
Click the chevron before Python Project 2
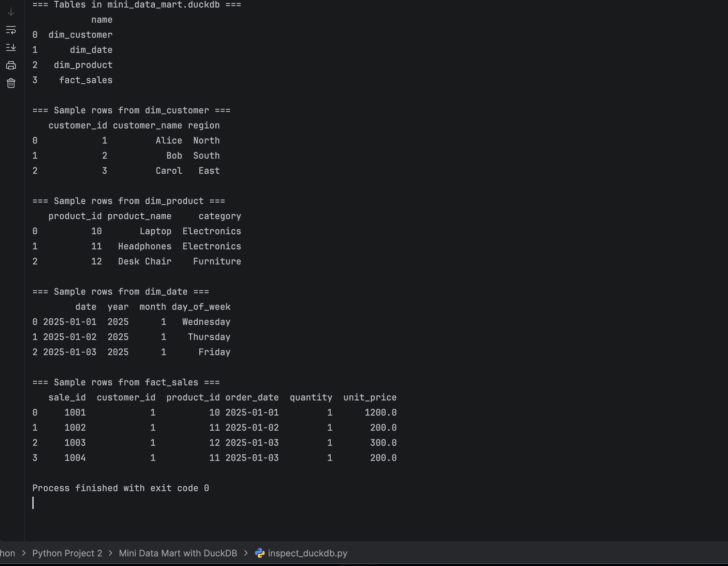click(24, 553)
